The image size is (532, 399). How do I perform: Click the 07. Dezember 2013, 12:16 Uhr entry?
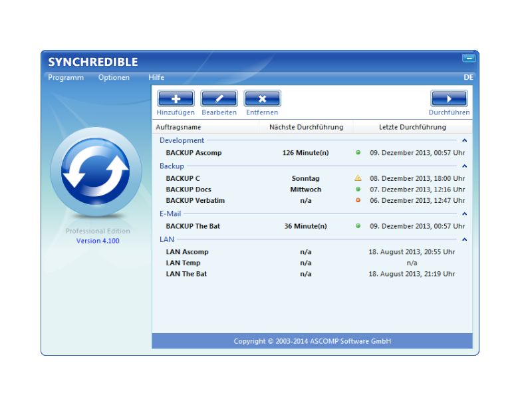(x=418, y=190)
